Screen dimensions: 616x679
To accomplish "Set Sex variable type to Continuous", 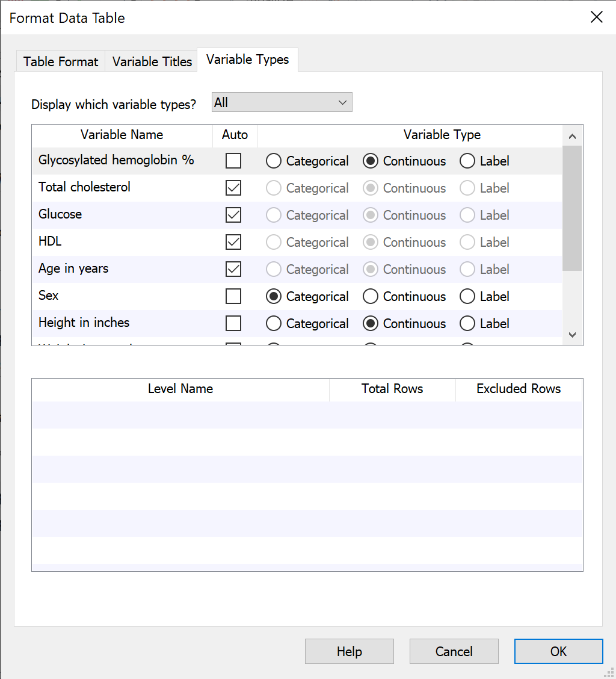I will coord(369,296).
